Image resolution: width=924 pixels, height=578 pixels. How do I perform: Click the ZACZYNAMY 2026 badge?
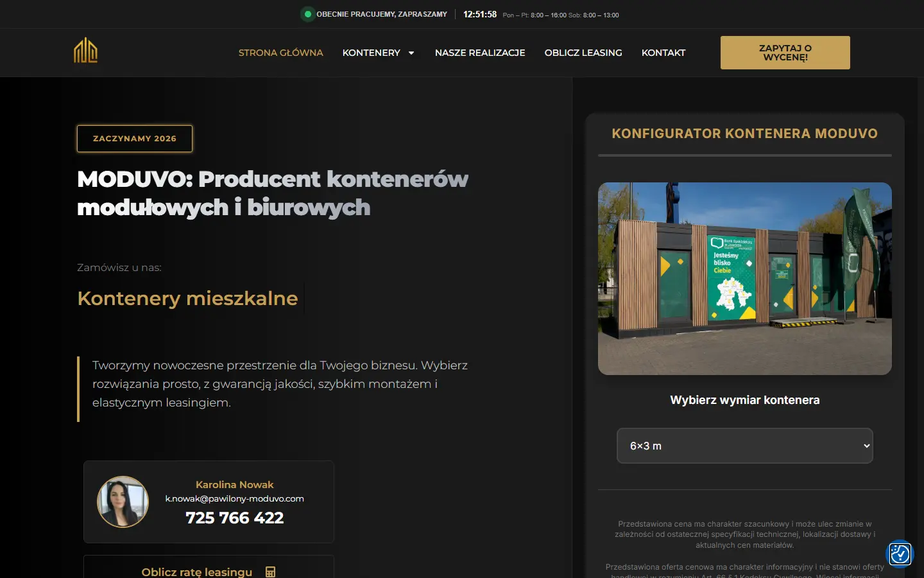click(x=135, y=139)
